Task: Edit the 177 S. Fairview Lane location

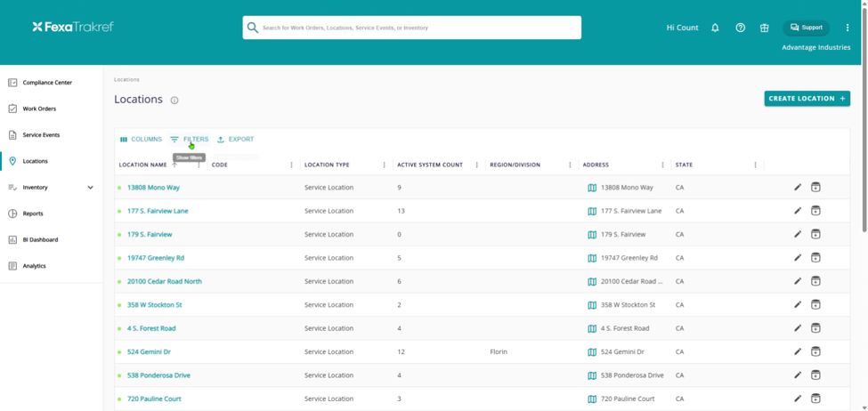Action: [x=798, y=211]
